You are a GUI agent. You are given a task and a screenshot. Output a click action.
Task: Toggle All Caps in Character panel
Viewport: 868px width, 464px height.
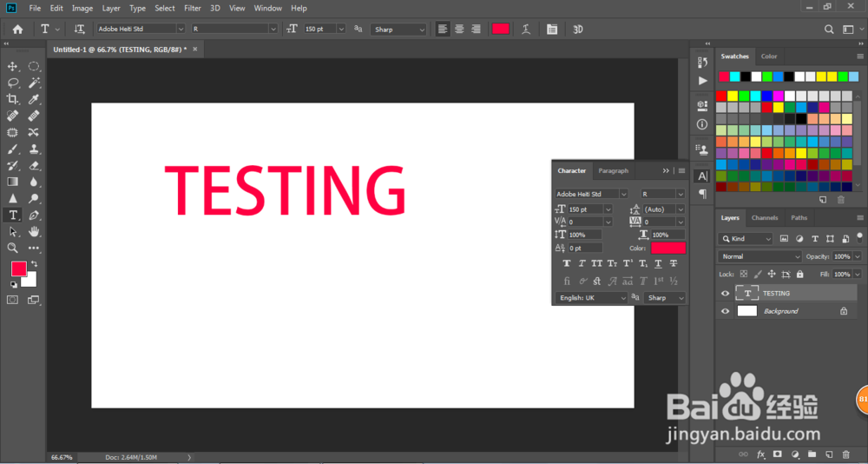click(597, 264)
